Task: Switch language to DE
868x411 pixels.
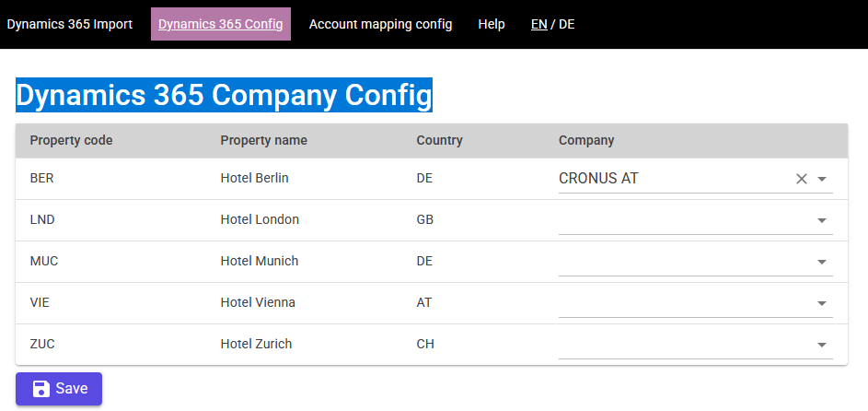Action: [566, 24]
